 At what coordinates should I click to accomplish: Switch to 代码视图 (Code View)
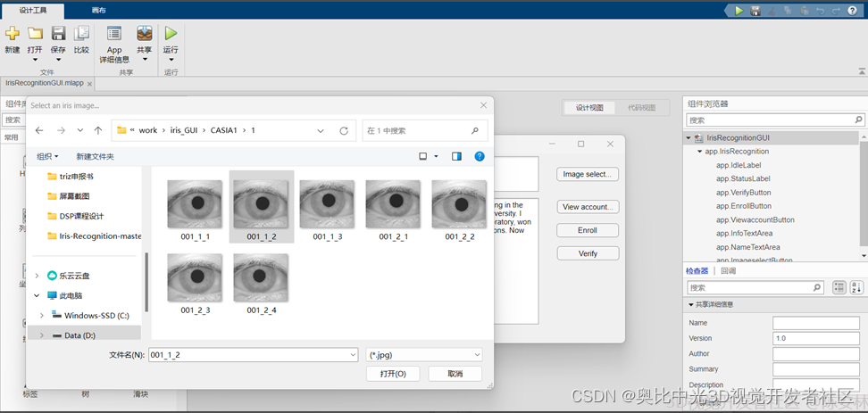point(641,108)
